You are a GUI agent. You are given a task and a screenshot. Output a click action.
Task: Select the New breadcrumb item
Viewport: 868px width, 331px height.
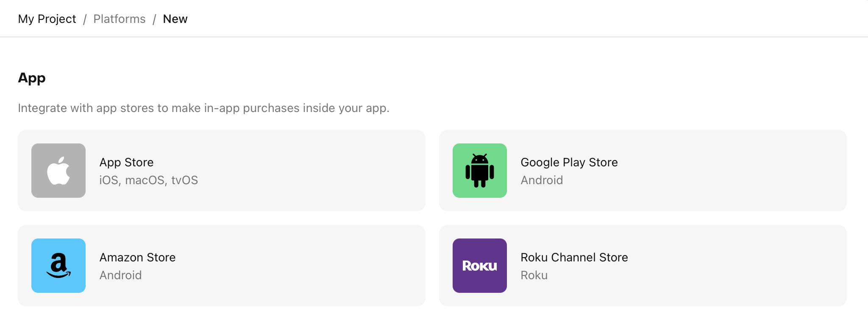175,19
